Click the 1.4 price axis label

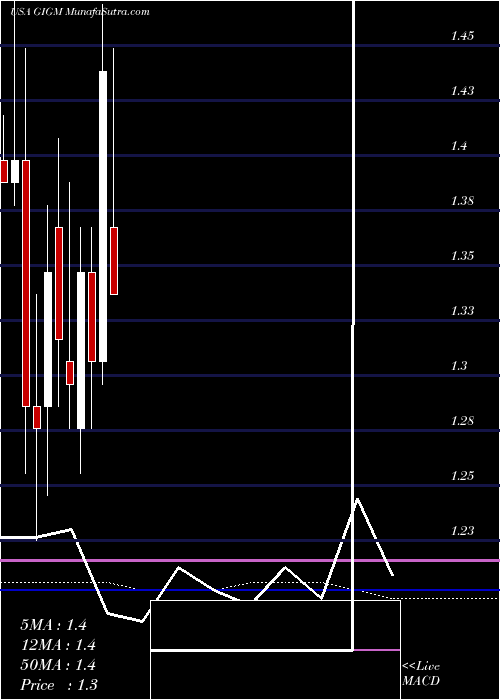459,146
